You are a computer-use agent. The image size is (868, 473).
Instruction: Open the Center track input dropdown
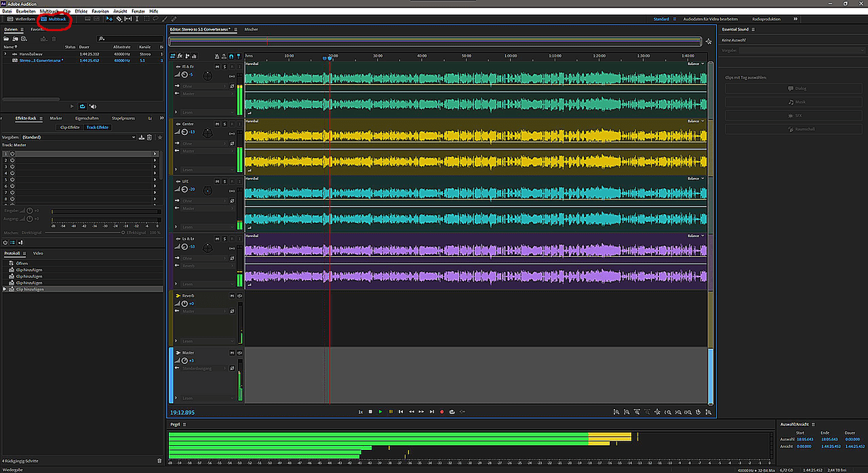(x=203, y=144)
